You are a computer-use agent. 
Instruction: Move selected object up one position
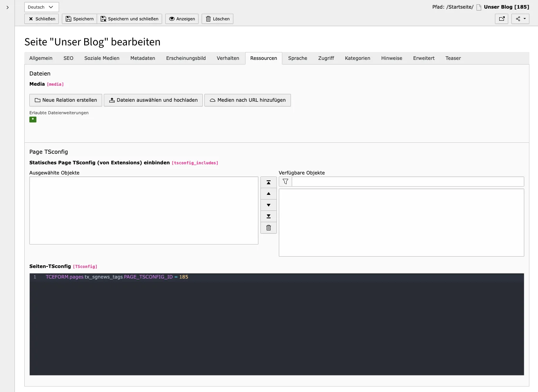pos(268,193)
